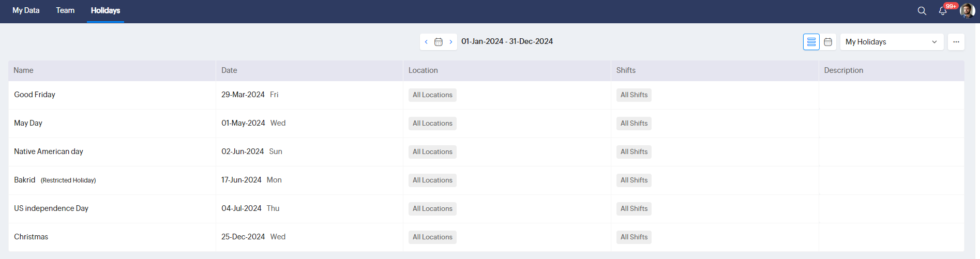Screen dimensions: 980x259
Task: Open the Good Friday holiday row
Action: [486, 95]
